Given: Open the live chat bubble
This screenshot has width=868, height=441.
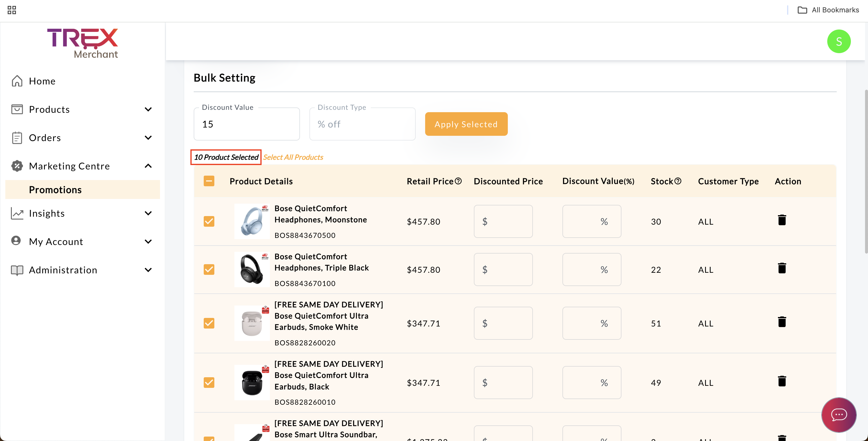Looking at the screenshot, I should 839,415.
